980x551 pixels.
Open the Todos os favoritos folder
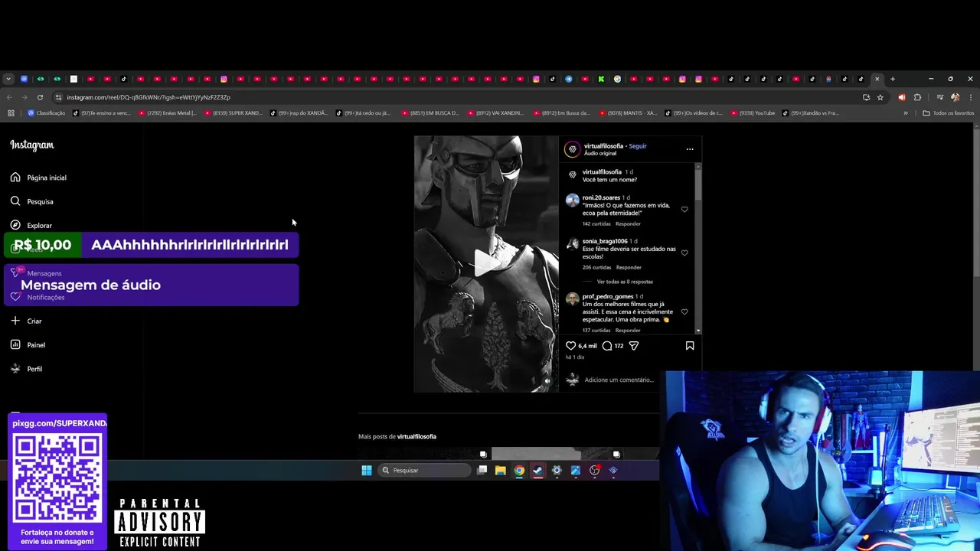tap(949, 113)
